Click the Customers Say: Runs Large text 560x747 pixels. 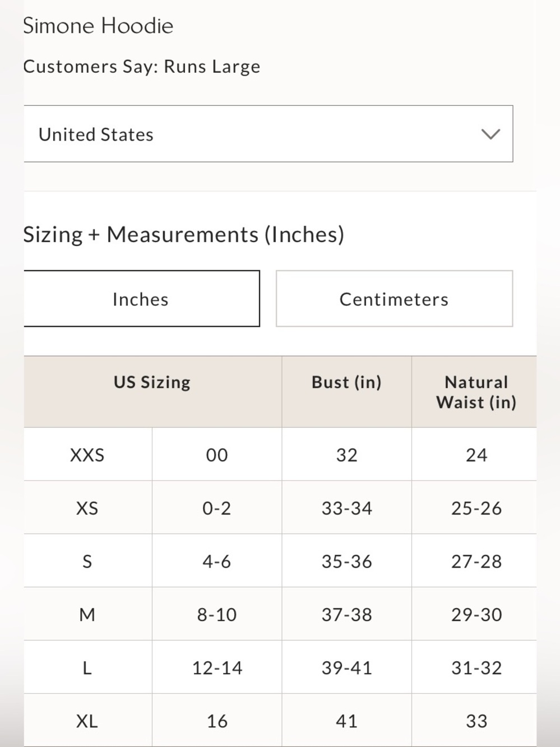tap(142, 67)
